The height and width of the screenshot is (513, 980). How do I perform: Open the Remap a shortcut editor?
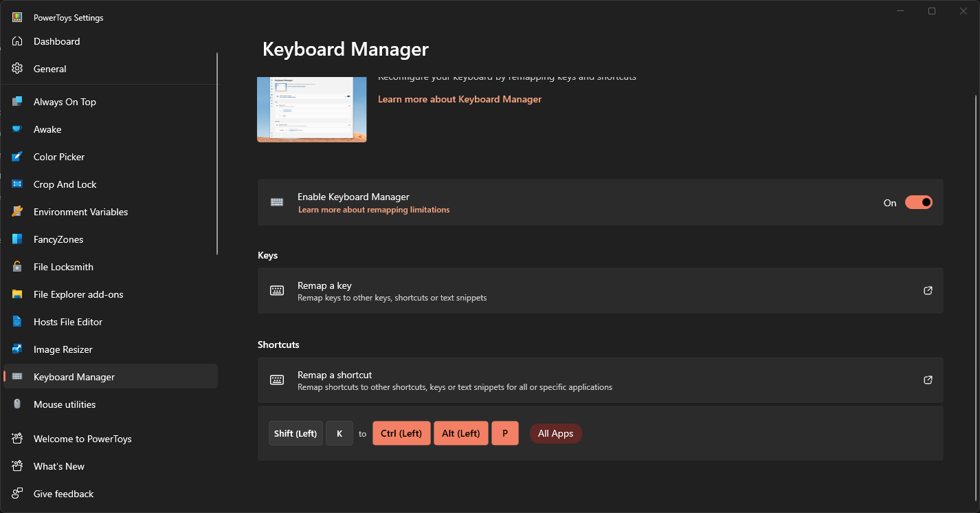(x=601, y=380)
